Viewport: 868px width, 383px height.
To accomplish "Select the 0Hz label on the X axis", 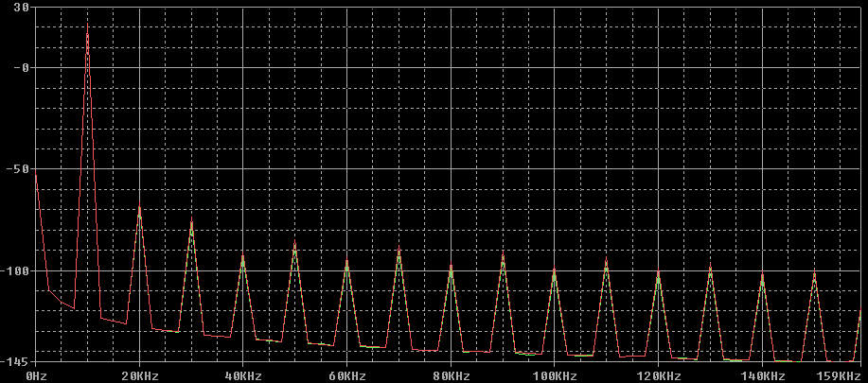I will pos(35,376).
